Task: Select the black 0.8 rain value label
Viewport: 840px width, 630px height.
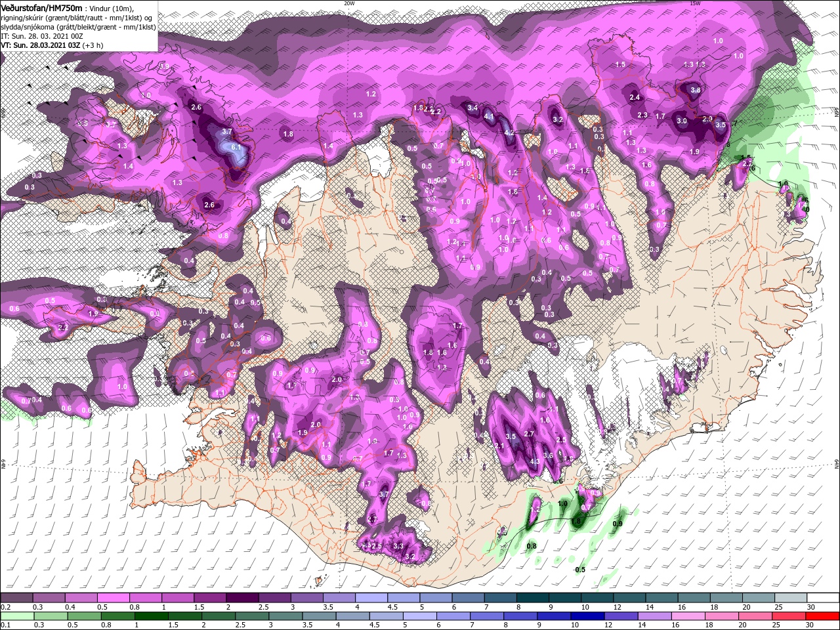Action: 532,546
